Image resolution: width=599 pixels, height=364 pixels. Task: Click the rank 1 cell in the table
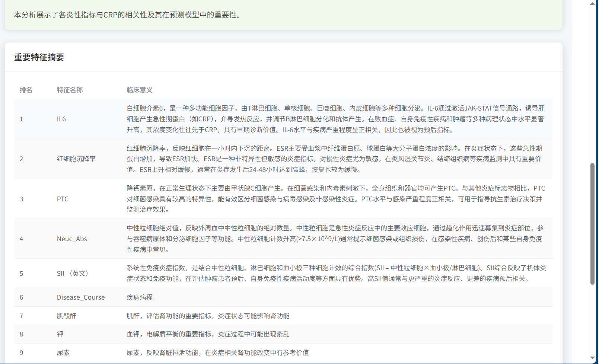click(x=21, y=119)
